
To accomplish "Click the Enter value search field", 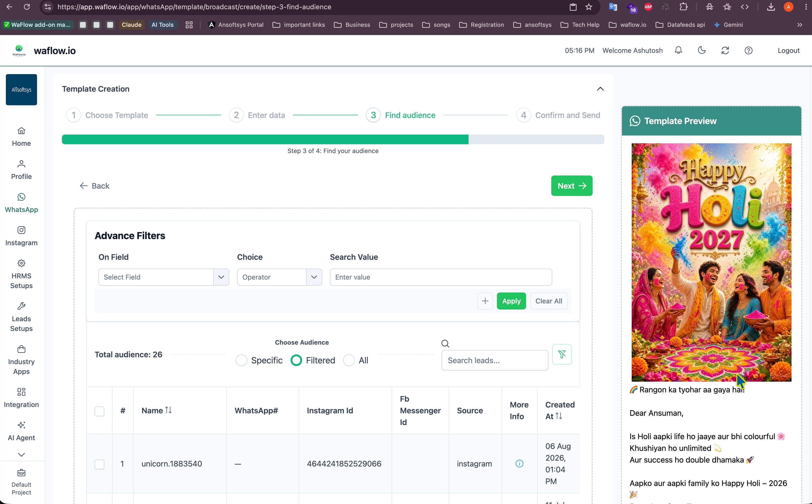I will click(x=441, y=277).
